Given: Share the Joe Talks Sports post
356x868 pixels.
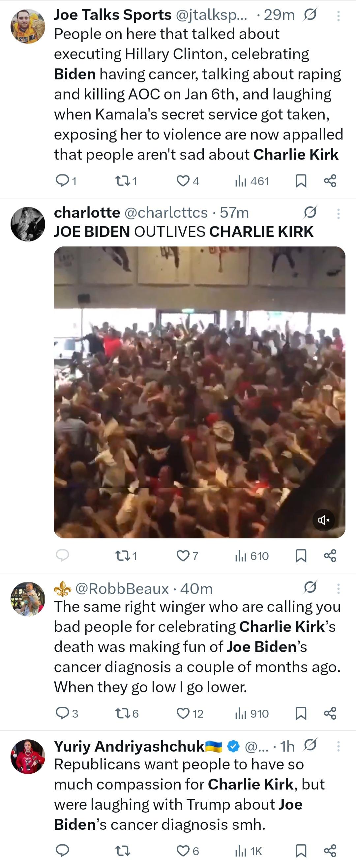Looking at the screenshot, I should (330, 181).
